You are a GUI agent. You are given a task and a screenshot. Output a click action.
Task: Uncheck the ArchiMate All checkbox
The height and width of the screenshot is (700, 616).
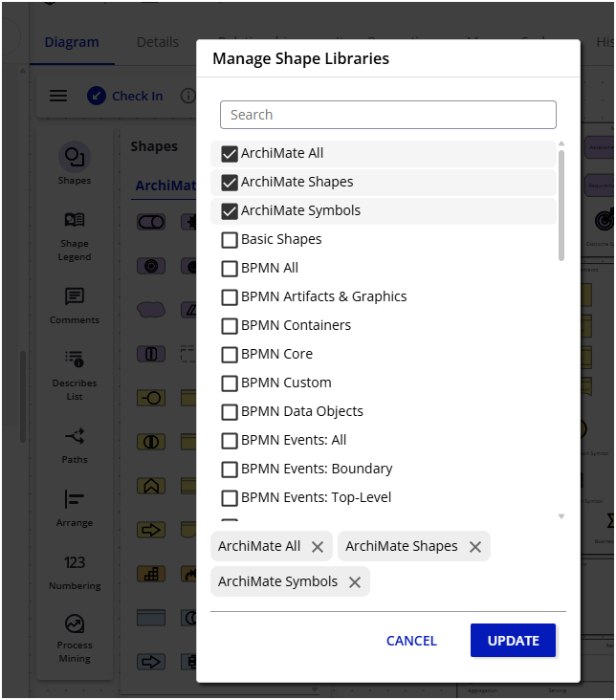click(x=230, y=154)
